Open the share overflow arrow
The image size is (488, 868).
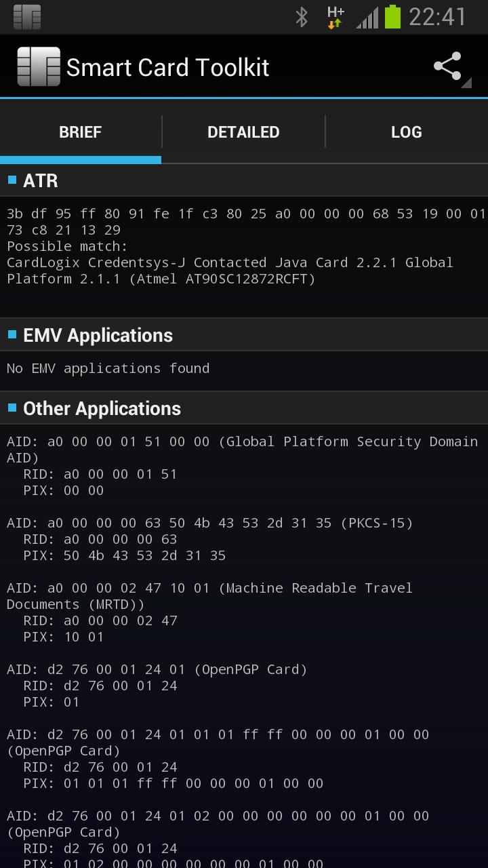click(466, 83)
